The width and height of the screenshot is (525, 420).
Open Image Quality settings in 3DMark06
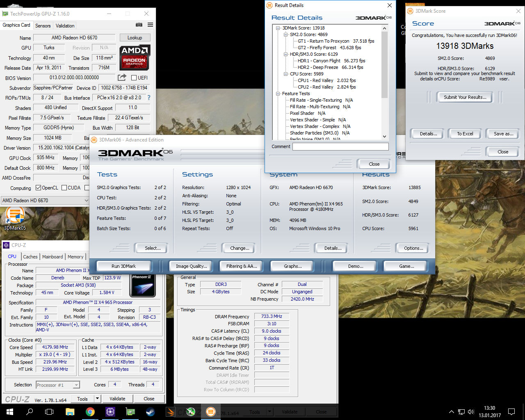[x=191, y=266]
